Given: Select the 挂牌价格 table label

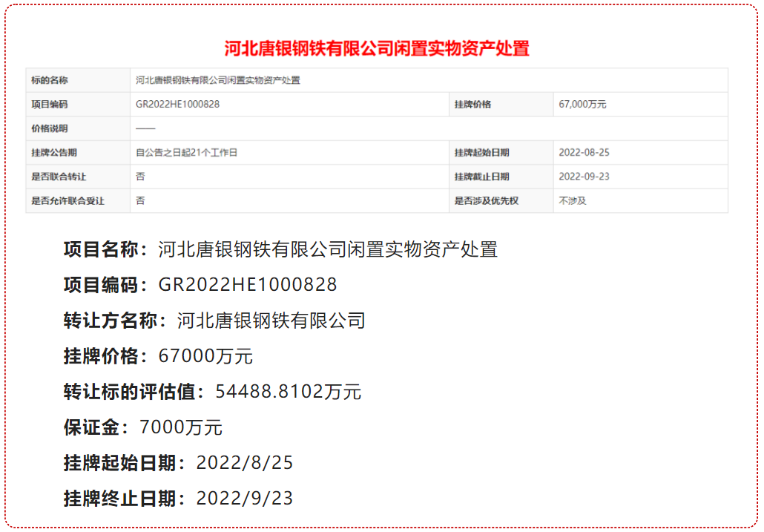Looking at the screenshot, I should (501, 105).
